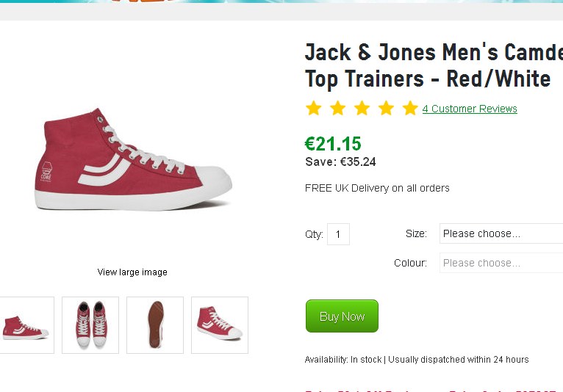Click the fifth gold rating star

pyautogui.click(x=410, y=109)
